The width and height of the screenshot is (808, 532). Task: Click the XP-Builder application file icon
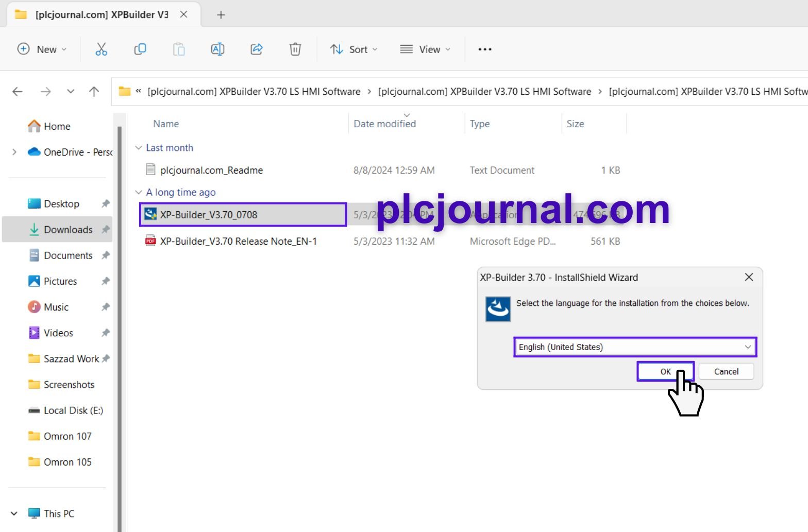pyautogui.click(x=150, y=214)
